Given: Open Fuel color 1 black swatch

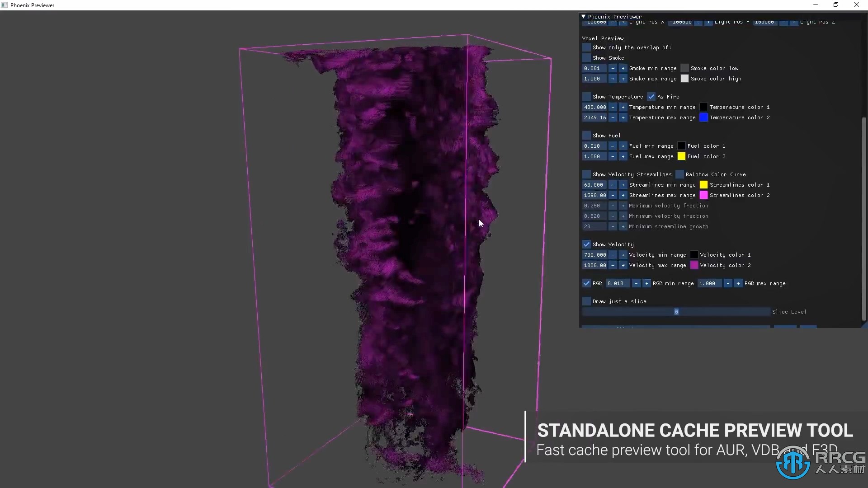Looking at the screenshot, I should coord(681,146).
